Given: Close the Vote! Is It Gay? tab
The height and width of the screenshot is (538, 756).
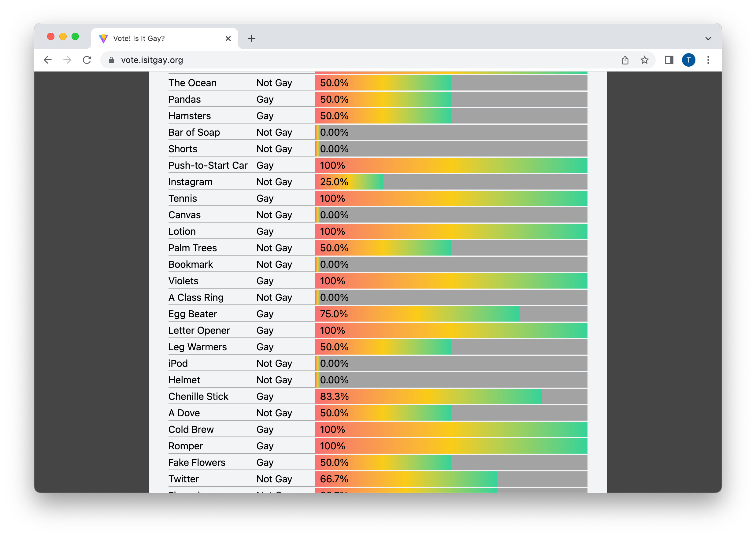Looking at the screenshot, I should click(228, 39).
